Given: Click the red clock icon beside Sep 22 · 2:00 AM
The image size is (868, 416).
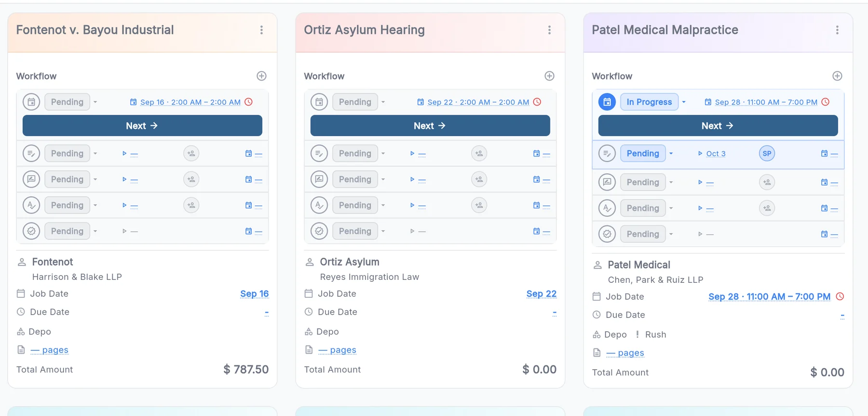Looking at the screenshot, I should point(537,102).
